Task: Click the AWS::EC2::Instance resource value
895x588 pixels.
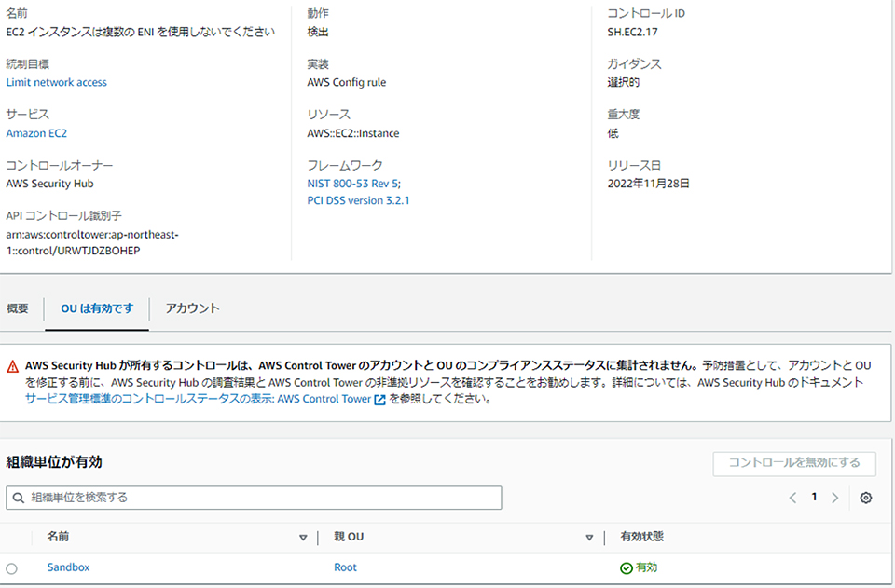Action: coord(353,133)
